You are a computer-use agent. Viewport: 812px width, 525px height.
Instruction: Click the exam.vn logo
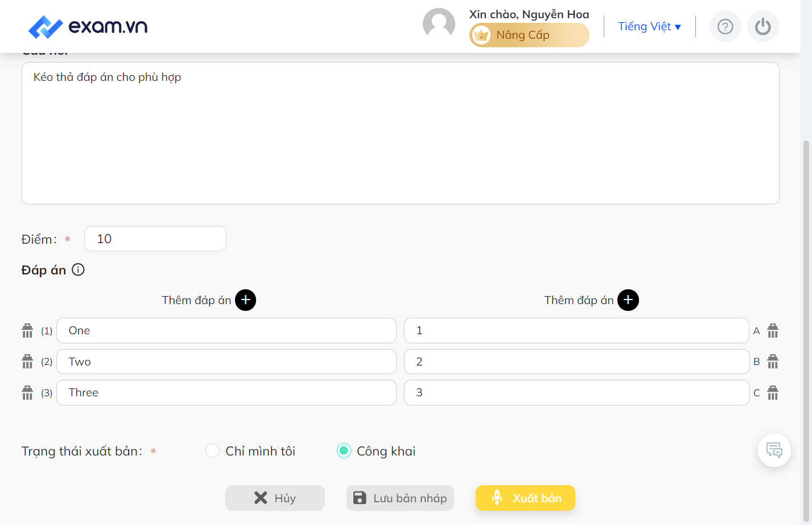88,27
